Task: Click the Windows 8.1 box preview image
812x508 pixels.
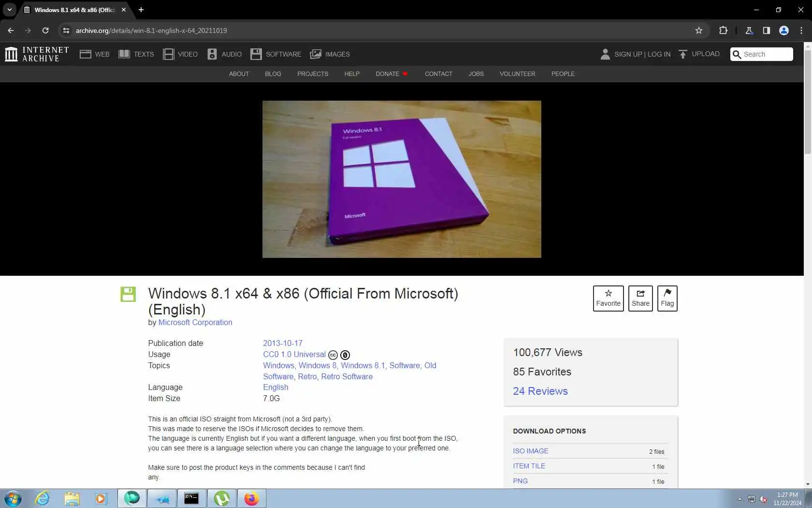Action: click(402, 179)
